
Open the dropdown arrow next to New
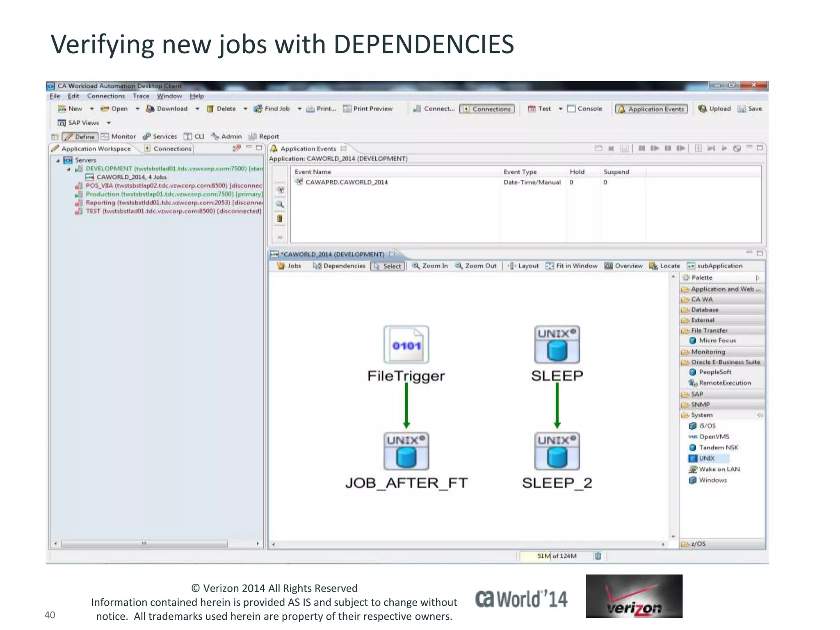click(91, 109)
